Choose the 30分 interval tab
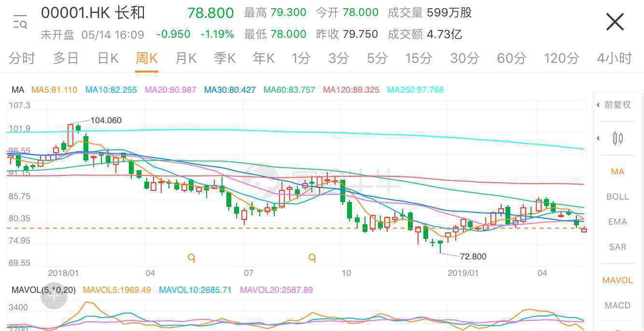The image size is (644, 331). point(464,58)
